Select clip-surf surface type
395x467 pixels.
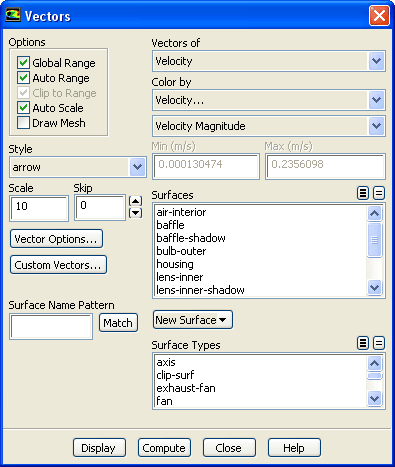point(260,375)
